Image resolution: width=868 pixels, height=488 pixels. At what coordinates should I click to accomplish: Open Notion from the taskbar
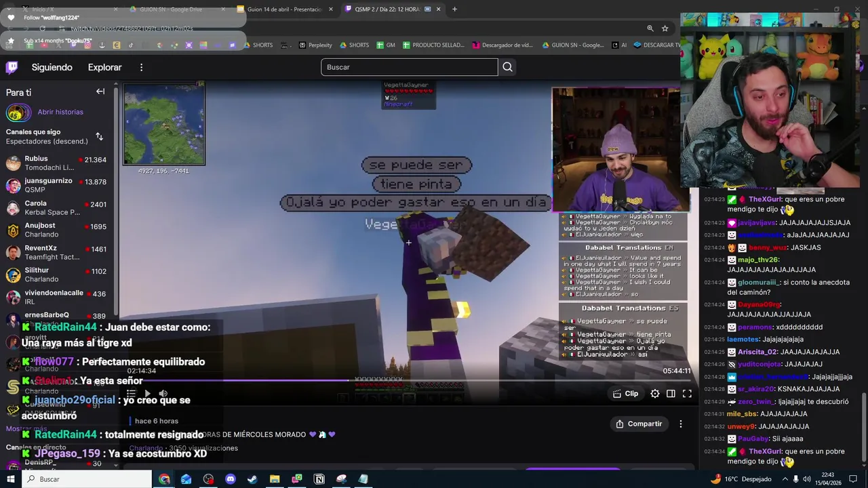coord(319,479)
